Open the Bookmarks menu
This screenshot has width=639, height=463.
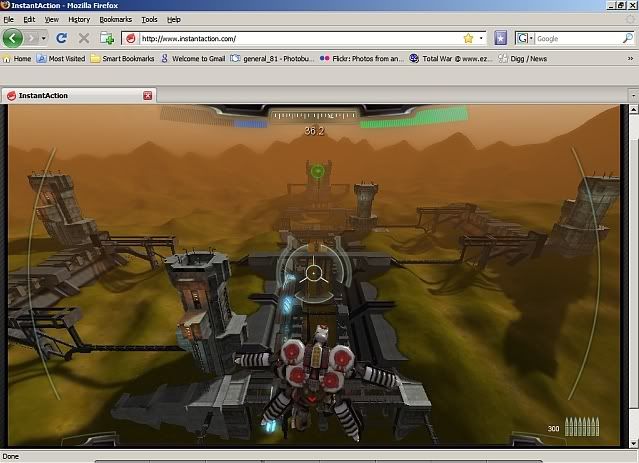click(x=115, y=19)
